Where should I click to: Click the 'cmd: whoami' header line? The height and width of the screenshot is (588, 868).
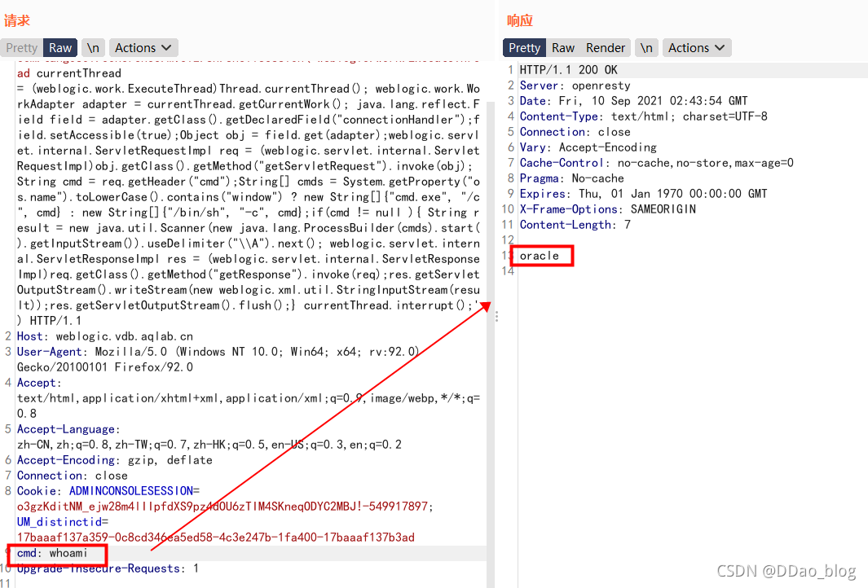coord(52,553)
